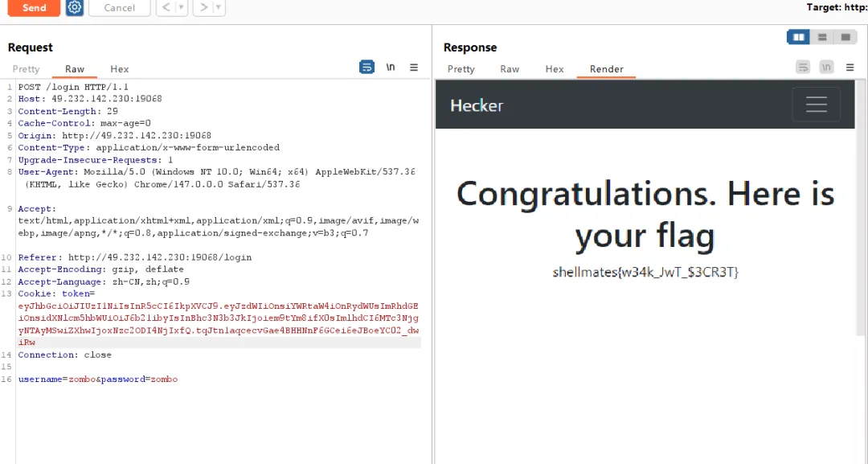Toggle word wrap icon in Request panel
Image resolution: width=868 pixels, height=464 pixels.
(366, 68)
